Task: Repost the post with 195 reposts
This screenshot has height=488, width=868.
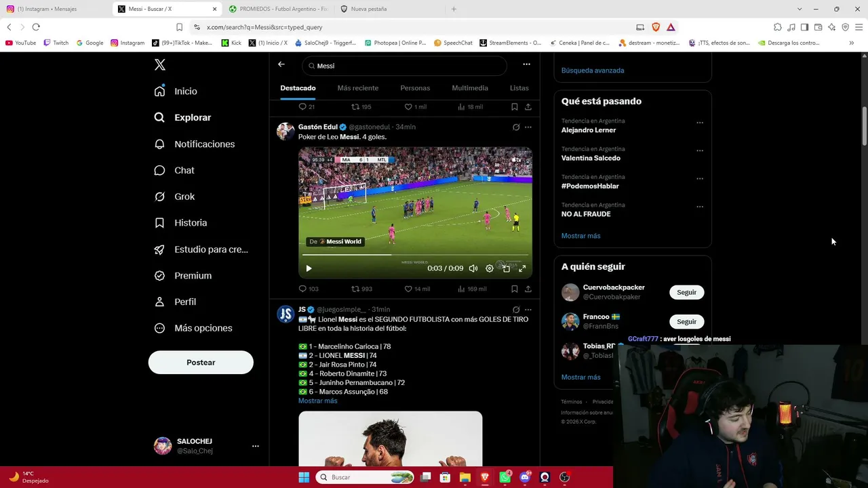Action: click(x=361, y=107)
